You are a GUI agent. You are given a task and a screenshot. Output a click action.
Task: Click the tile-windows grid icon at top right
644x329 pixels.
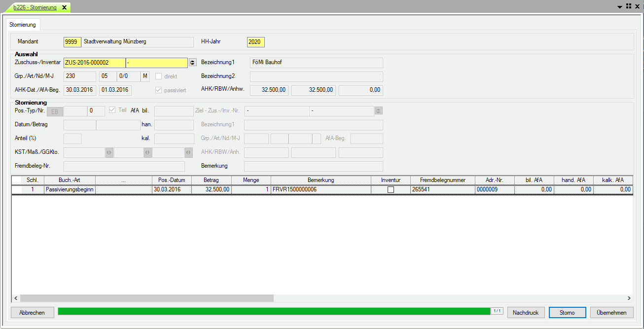coord(629,6)
